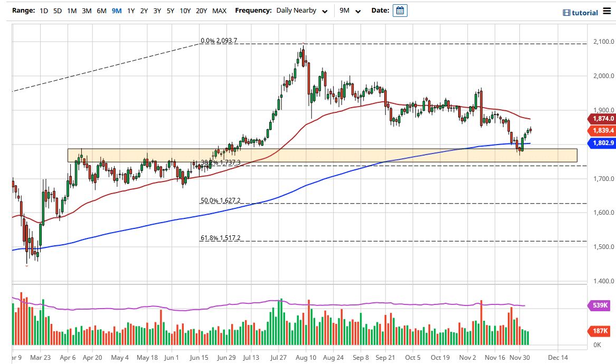
Task: Switch range to 5Y
Action: [170, 11]
